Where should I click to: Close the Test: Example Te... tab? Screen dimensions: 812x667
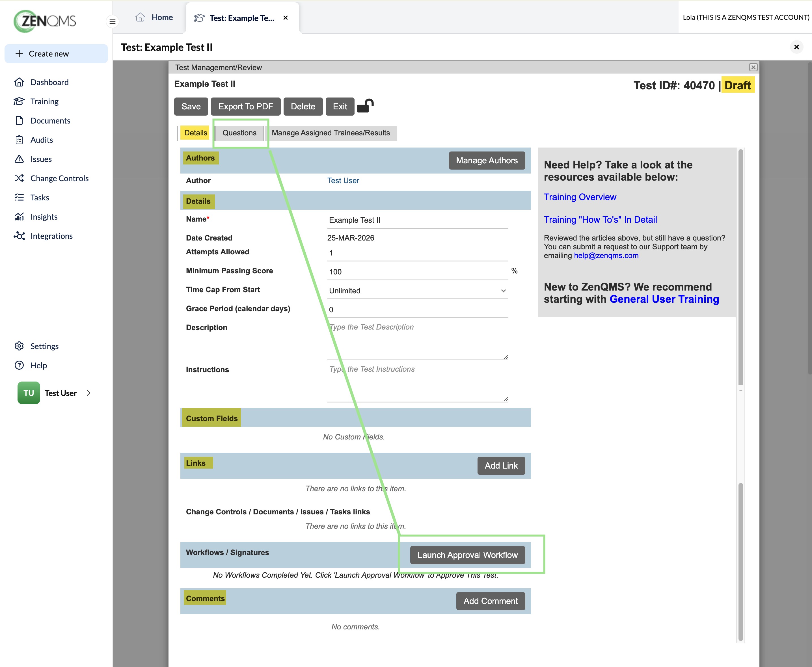coord(286,18)
